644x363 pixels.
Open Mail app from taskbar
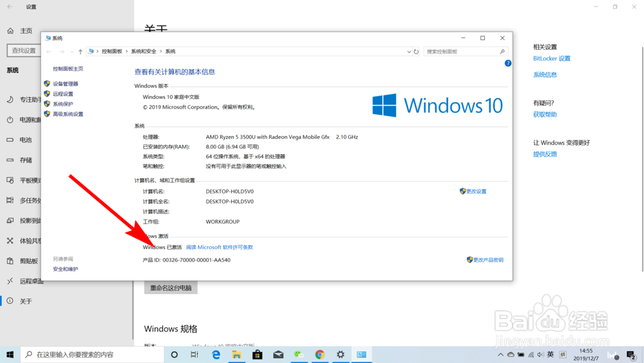[x=278, y=355]
